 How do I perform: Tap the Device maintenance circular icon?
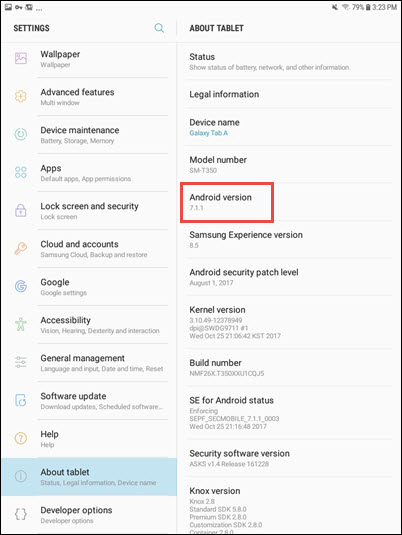21,134
